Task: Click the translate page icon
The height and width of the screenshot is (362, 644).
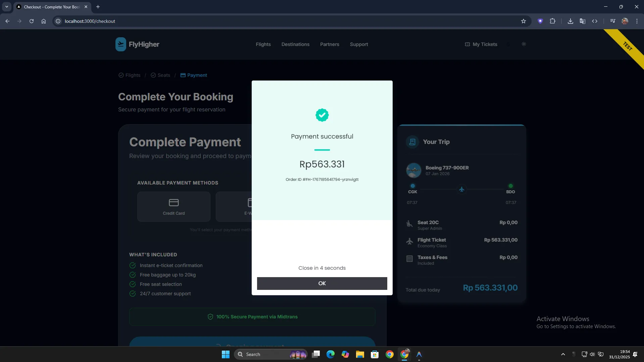Action: [582, 21]
